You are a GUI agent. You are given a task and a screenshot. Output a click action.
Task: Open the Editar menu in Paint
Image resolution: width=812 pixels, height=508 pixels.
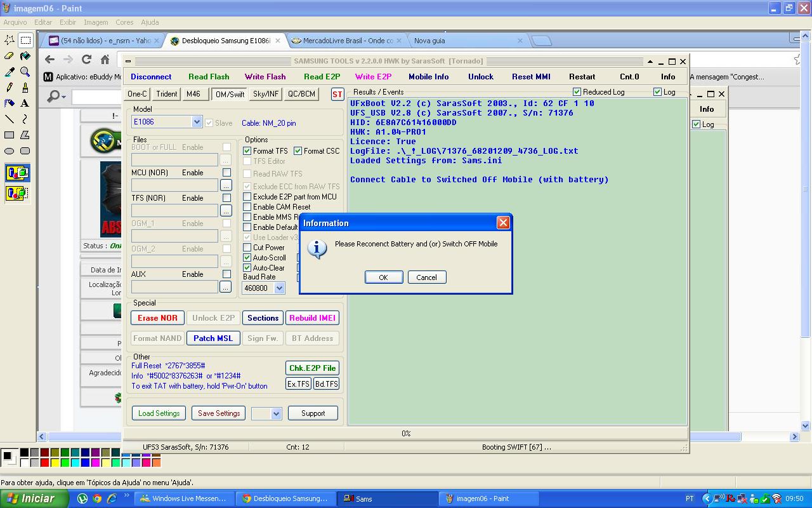click(43, 22)
